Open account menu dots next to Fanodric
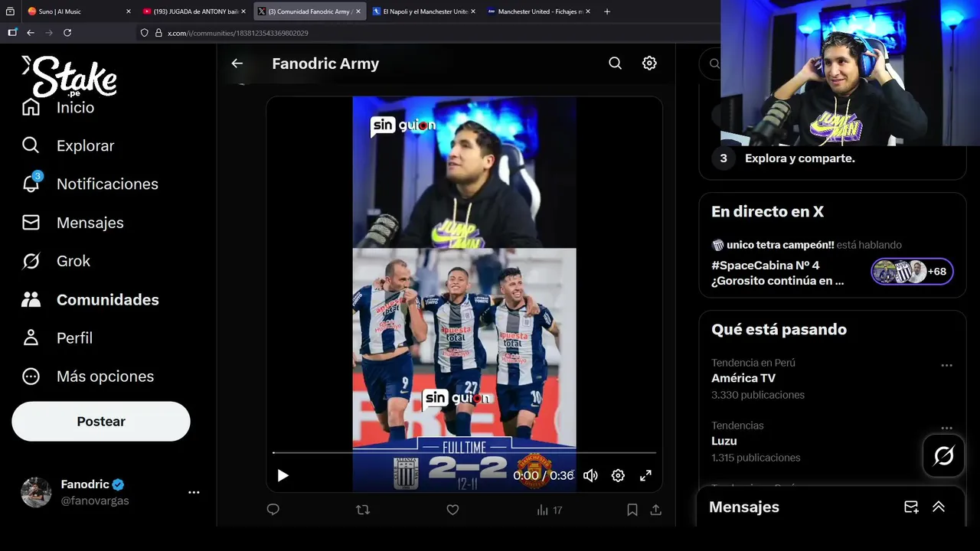The image size is (980, 551). pyautogui.click(x=194, y=493)
